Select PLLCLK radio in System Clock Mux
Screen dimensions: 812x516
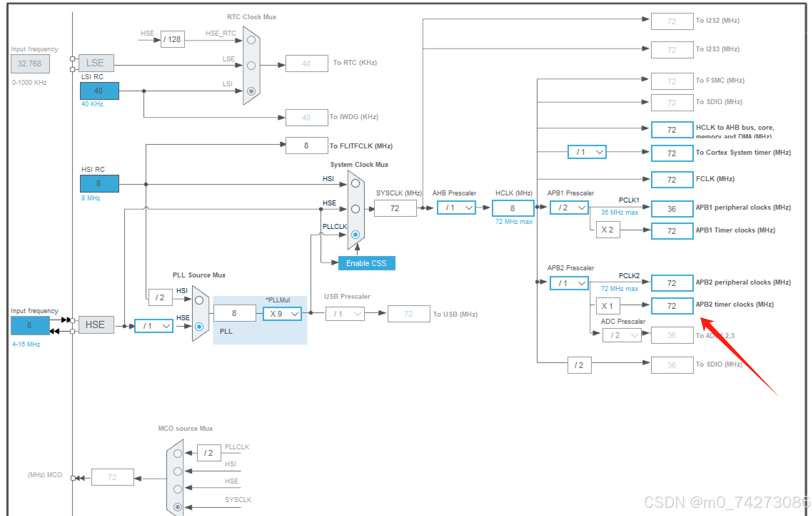point(355,235)
